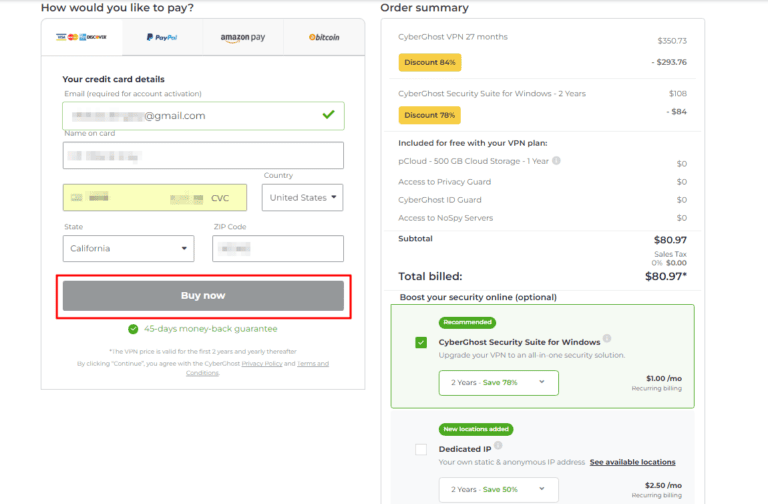Switch to the PayPal payment tab

[x=161, y=37]
